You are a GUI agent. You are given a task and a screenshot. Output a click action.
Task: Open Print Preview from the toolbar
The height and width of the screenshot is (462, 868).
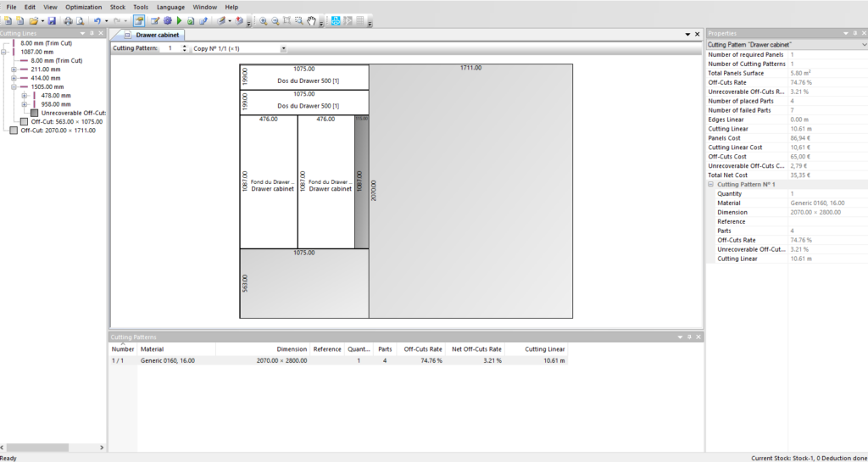click(x=80, y=21)
